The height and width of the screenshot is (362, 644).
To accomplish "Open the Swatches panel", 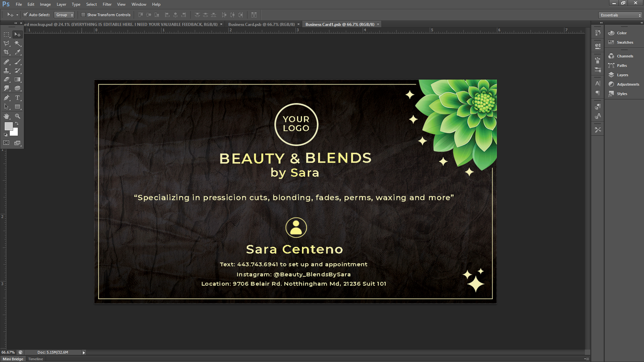I will coord(625,42).
